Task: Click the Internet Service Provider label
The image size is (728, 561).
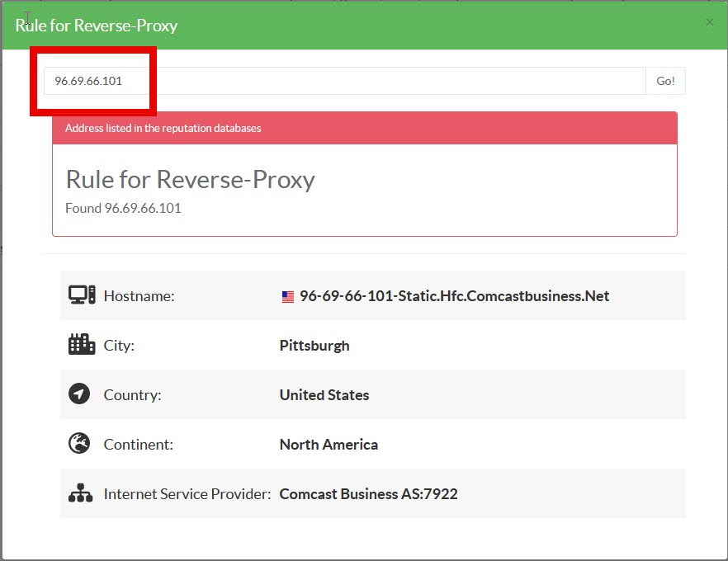Action: [187, 494]
